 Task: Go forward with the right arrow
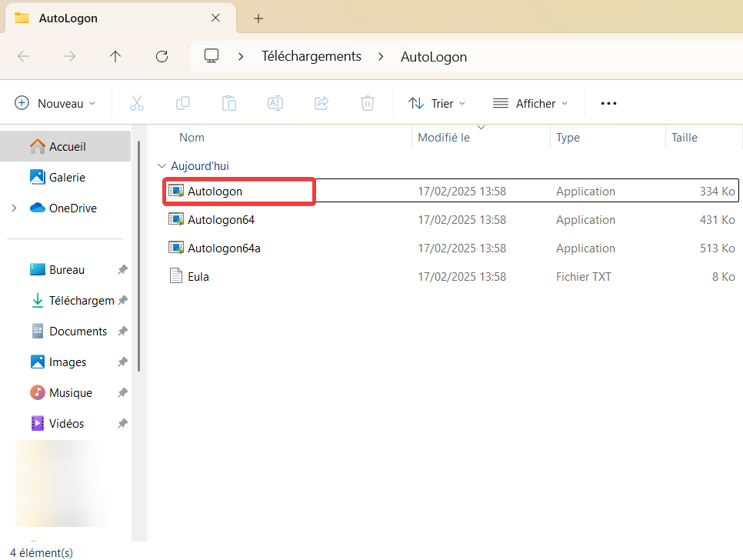pyautogui.click(x=70, y=57)
